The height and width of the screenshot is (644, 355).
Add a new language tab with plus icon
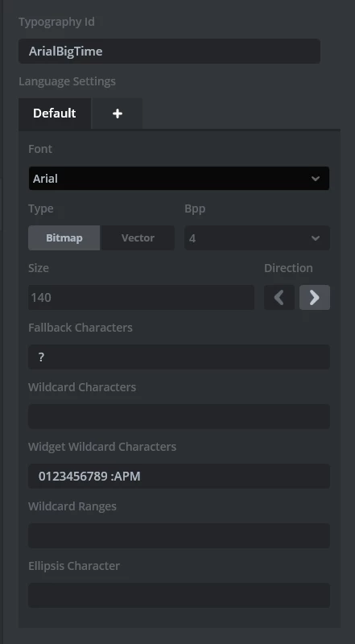(117, 114)
